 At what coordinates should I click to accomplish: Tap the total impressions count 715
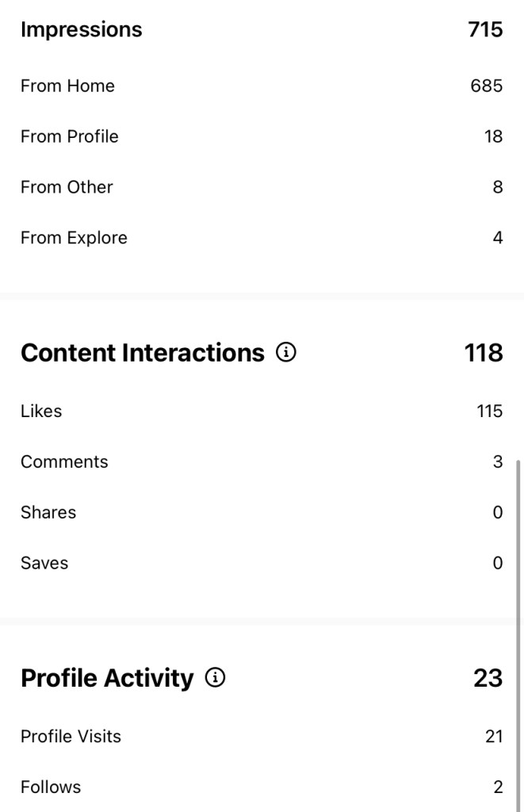(x=485, y=29)
